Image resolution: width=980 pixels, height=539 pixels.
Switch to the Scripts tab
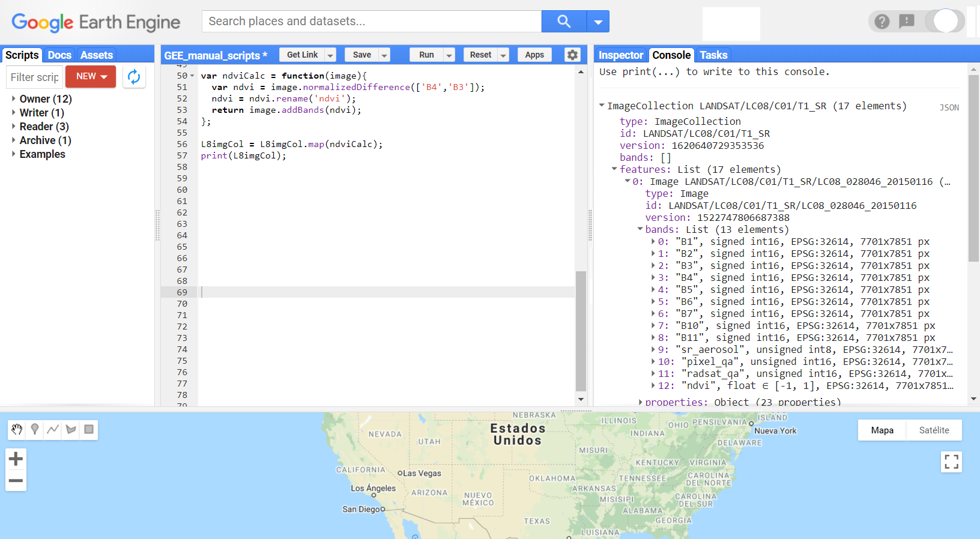coord(22,55)
